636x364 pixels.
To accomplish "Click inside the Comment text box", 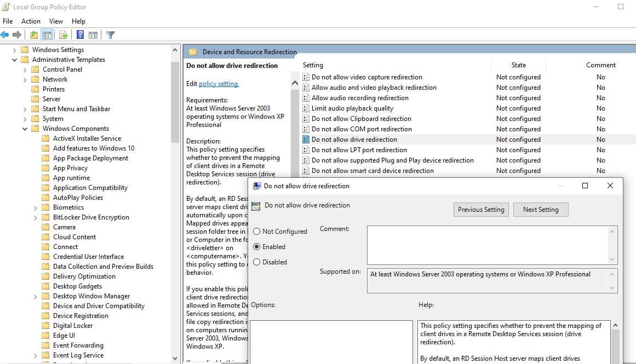I will click(488, 245).
